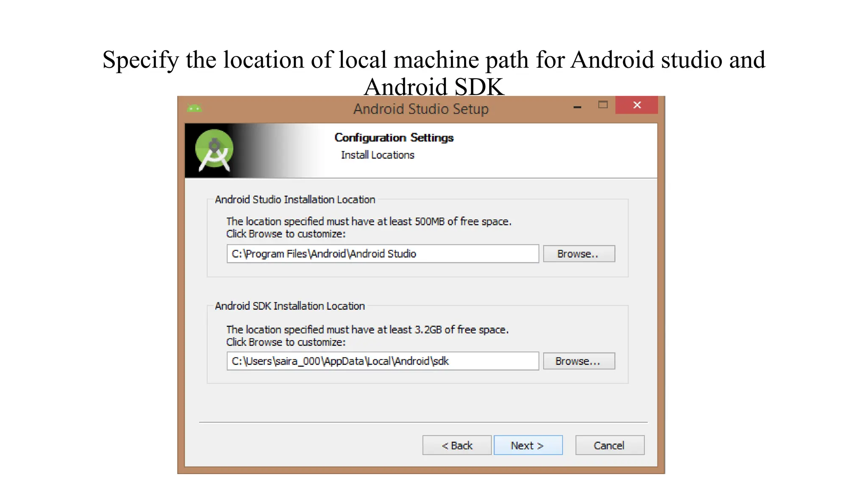Click the Android SDK Installation Location label
Viewport: 868px width, 488px height.
290,306
